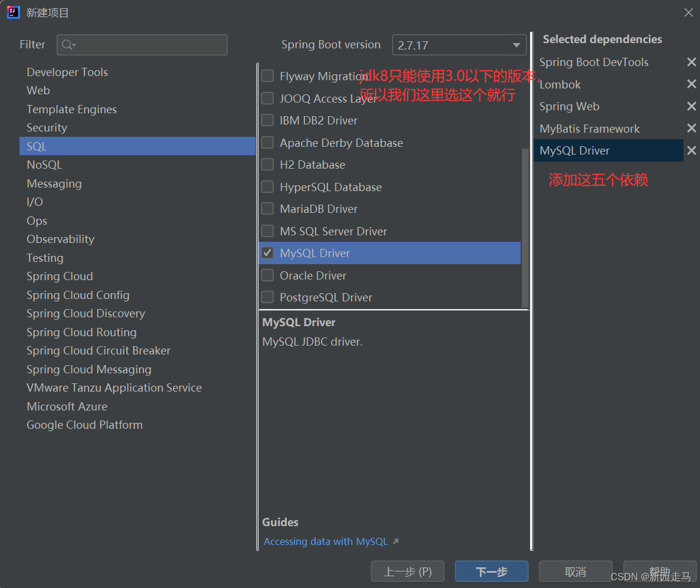Enable the H2 Database checkbox
Screen dimensions: 700x588
tap(267, 165)
